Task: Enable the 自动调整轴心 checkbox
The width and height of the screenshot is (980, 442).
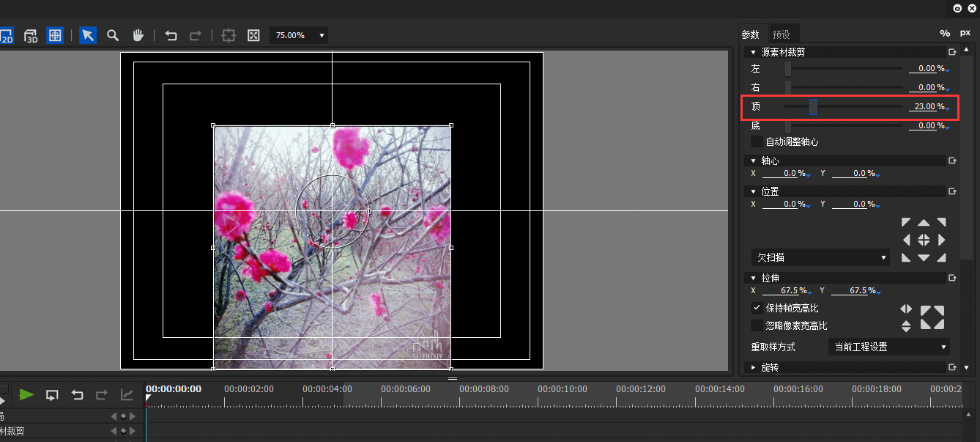Action: pos(757,141)
